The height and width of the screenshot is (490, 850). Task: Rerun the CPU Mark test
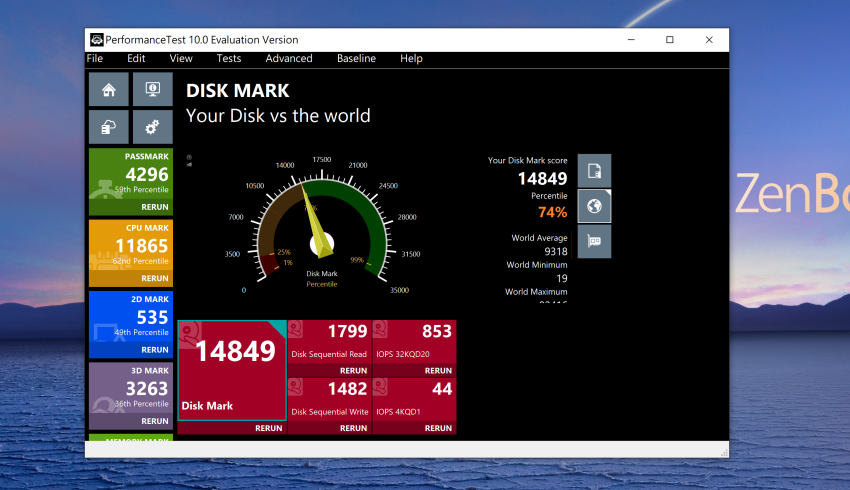click(x=154, y=278)
